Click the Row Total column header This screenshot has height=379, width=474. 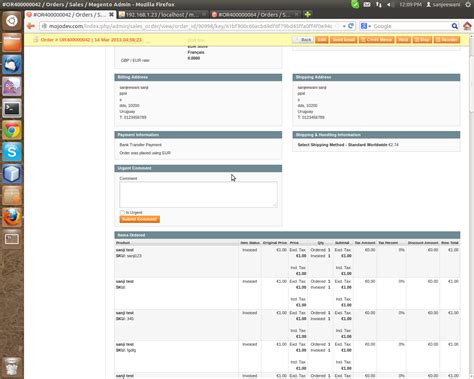(x=450, y=243)
